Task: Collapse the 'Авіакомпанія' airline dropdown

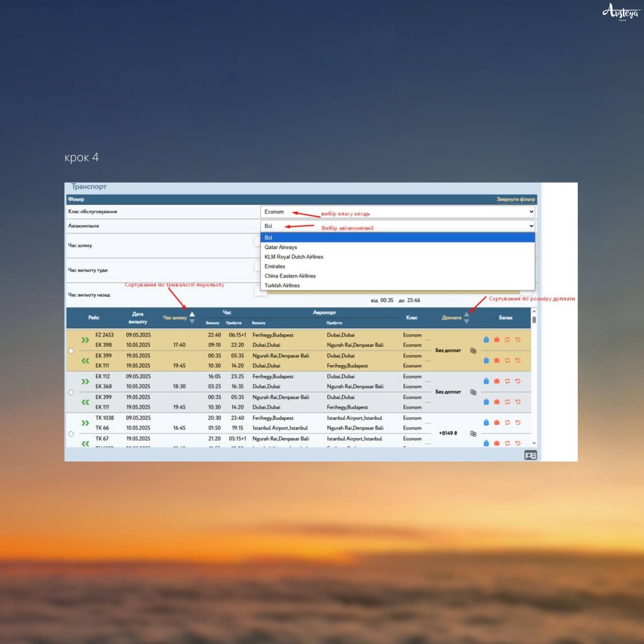Action: (397, 226)
